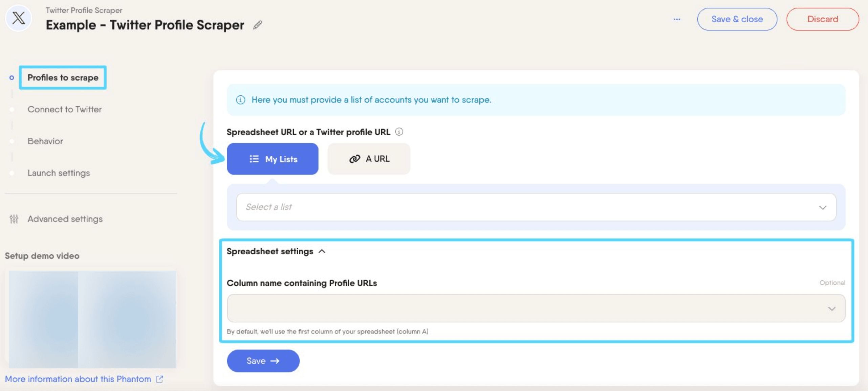This screenshot has width=868, height=391.
Task: Click the default column A hint text
Action: 327,331
